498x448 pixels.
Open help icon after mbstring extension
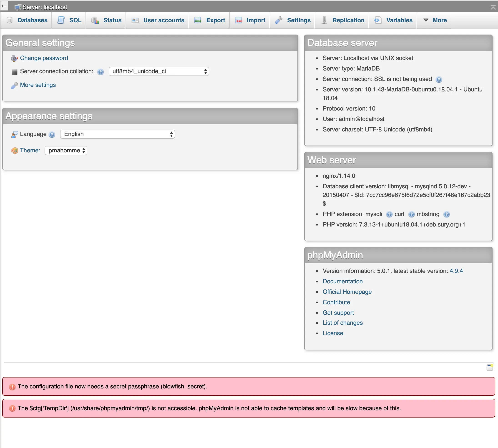[446, 214]
